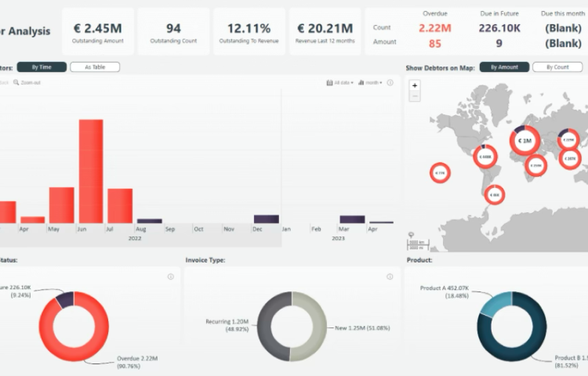Select Product A slice in Product donut
Viewport: 588px width, 376px height.
tap(494, 302)
